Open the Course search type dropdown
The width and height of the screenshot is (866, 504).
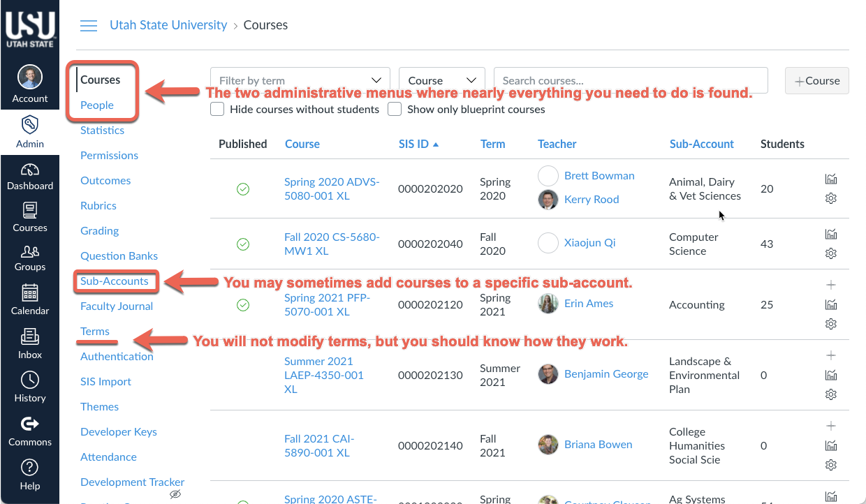442,80
